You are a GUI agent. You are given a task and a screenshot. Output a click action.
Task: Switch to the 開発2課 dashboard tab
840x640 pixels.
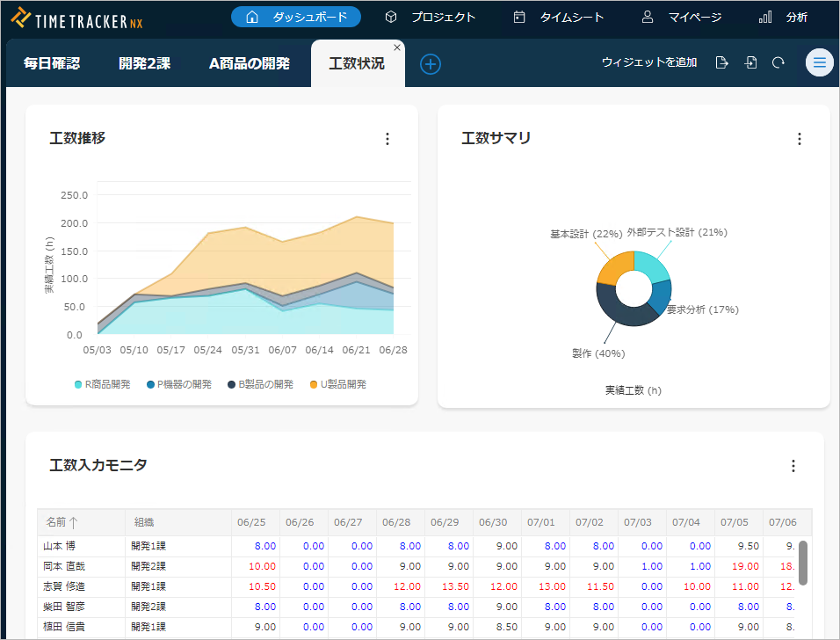pyautogui.click(x=144, y=63)
